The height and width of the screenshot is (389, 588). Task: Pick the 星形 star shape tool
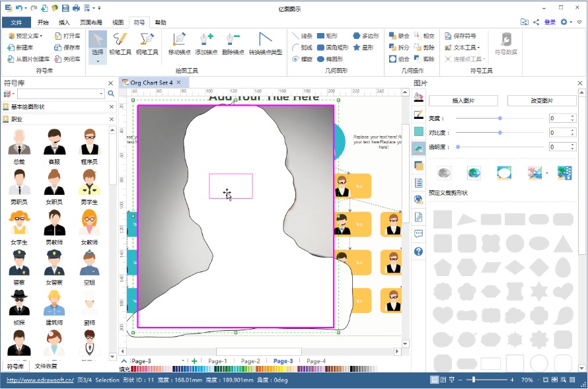tap(363, 48)
